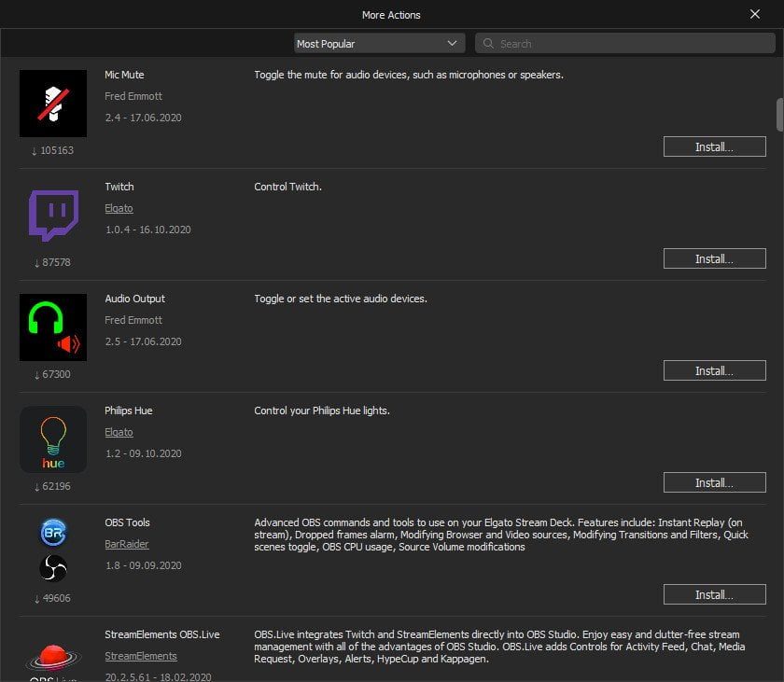Click the 87578 download count
784x682 pixels.
(x=52, y=262)
